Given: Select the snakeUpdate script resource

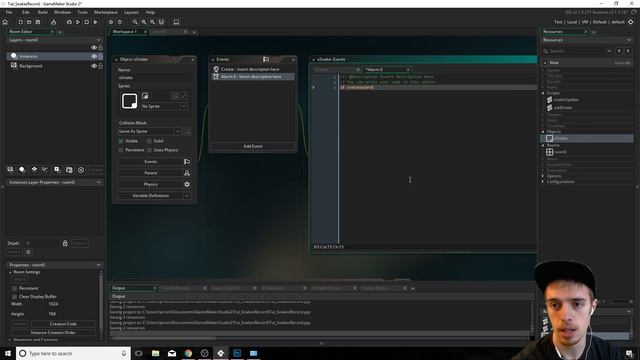Looking at the screenshot, I should 566,100.
